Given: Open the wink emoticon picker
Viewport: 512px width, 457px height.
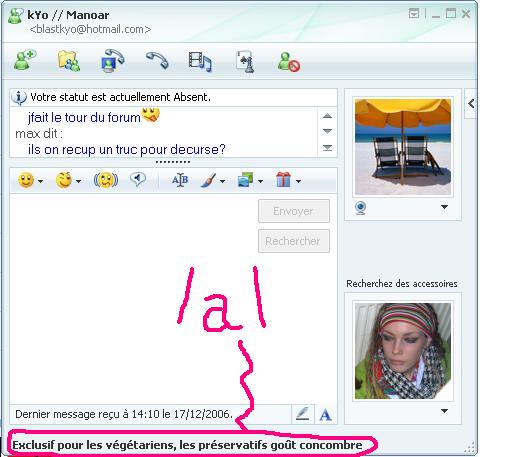Looking at the screenshot, I should [64, 180].
